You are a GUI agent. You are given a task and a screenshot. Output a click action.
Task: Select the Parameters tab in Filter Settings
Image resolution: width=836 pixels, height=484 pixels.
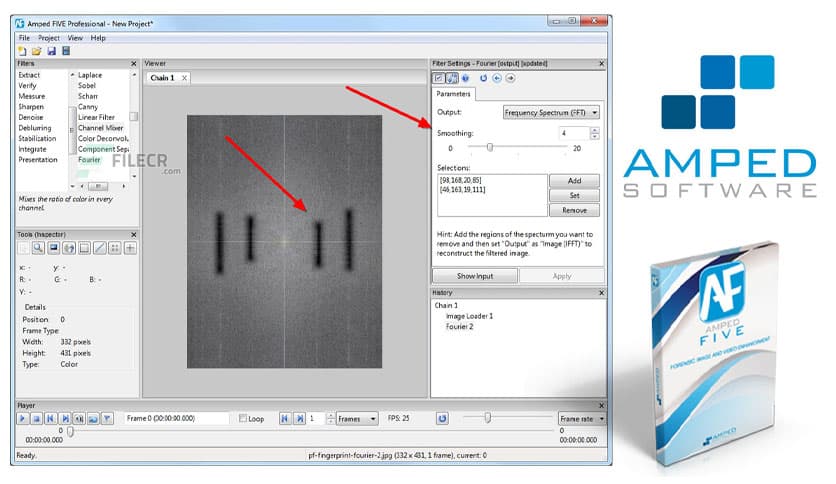click(453, 94)
